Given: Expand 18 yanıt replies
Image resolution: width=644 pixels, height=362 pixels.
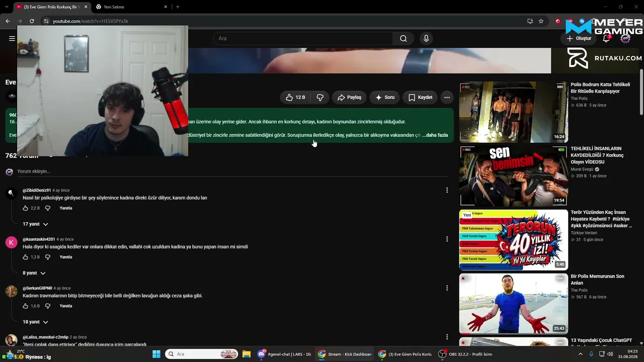Looking at the screenshot, I should click(x=35, y=322).
